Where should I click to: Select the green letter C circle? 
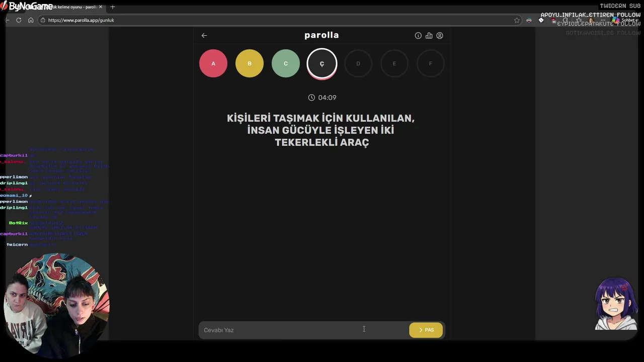click(x=286, y=63)
